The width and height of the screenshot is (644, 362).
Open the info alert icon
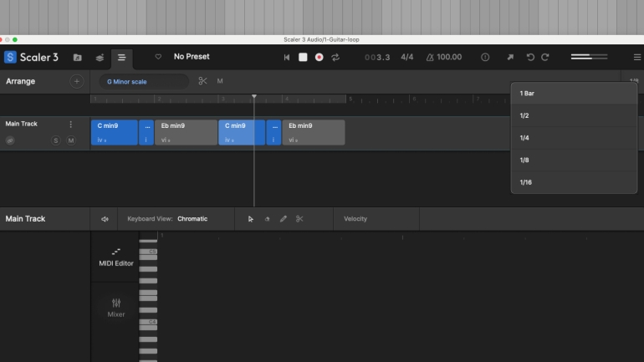click(485, 58)
